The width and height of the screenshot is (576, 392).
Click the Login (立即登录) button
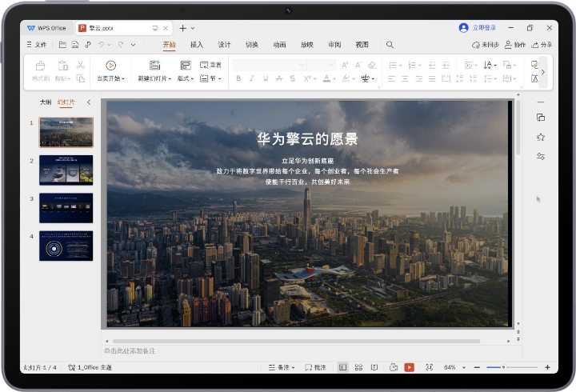pos(478,27)
